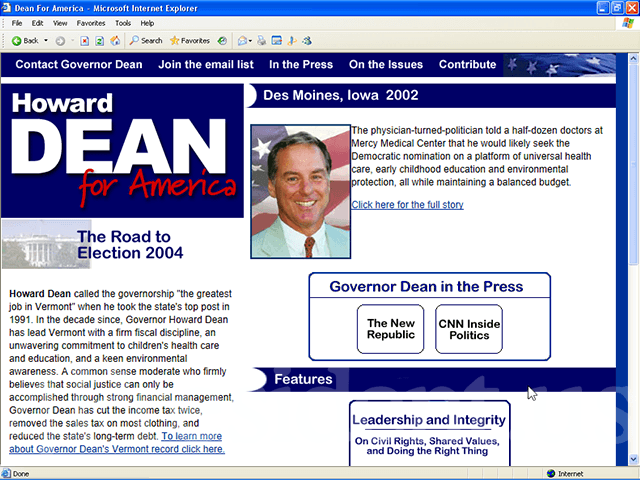Open the View menu

(x=60, y=23)
